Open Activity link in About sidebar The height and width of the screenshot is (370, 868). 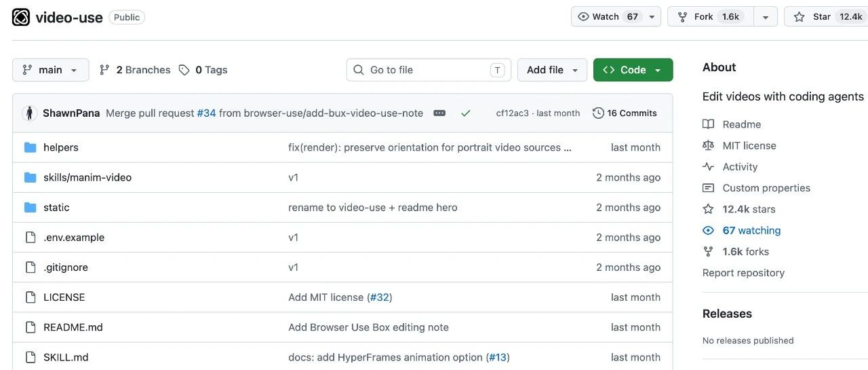(730, 166)
